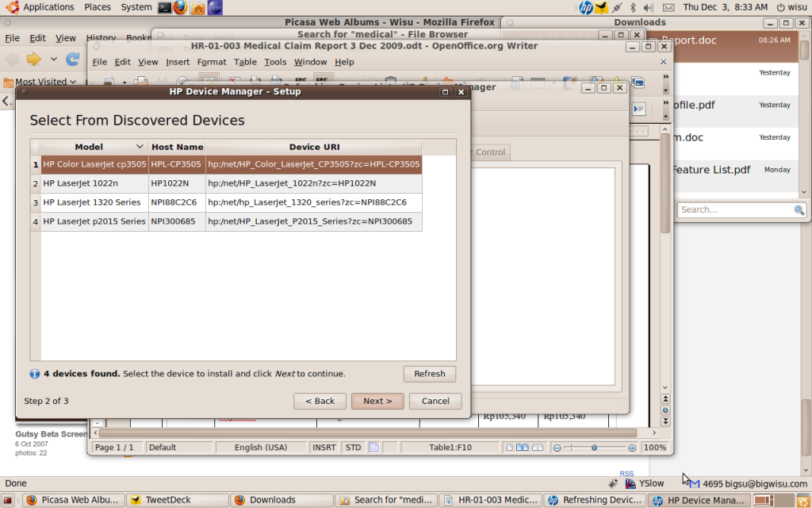The image size is (812, 508).
Task: Open the Writer Insert menu
Action: coord(178,62)
